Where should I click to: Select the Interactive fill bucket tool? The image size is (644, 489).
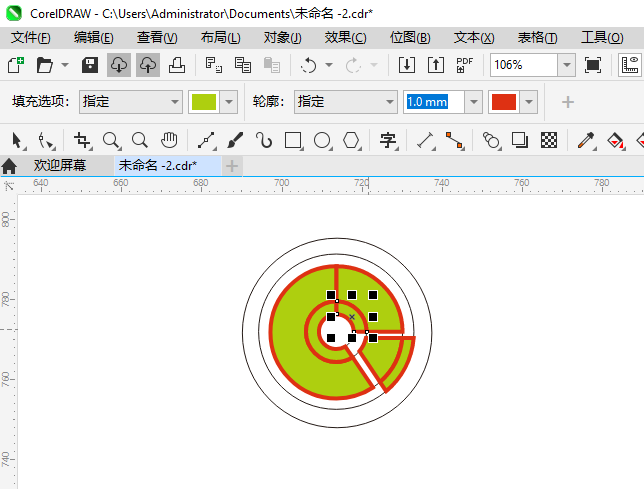[x=615, y=140]
